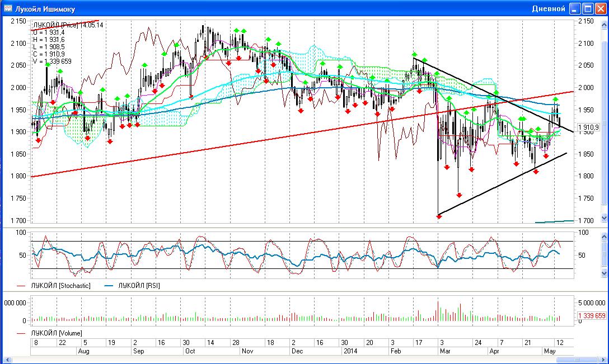Click the '5 000 000' volume axis label
The height and width of the screenshot is (364, 609).
(x=592, y=302)
